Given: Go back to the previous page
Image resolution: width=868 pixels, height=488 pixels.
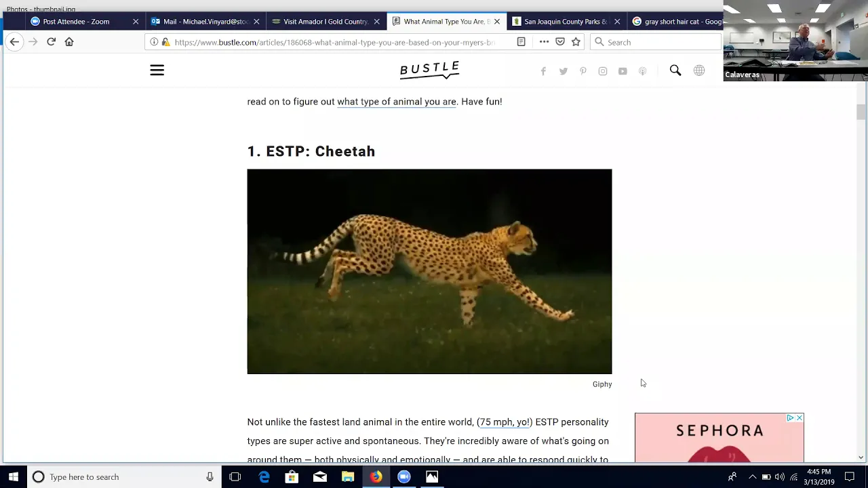Looking at the screenshot, I should click(14, 42).
